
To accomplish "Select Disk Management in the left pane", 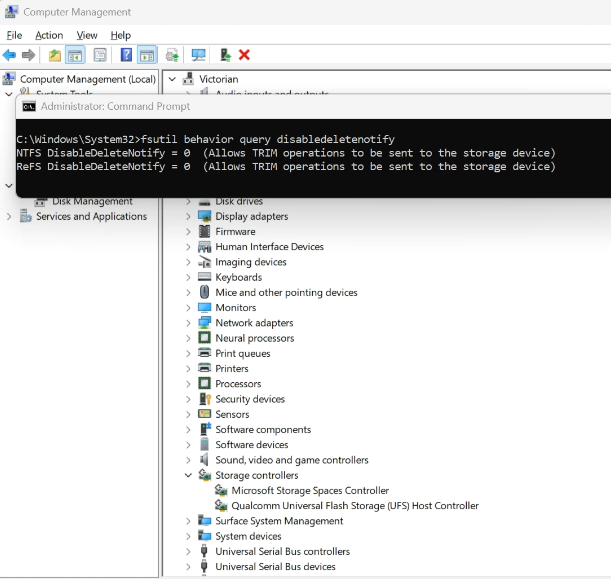I will point(92,201).
